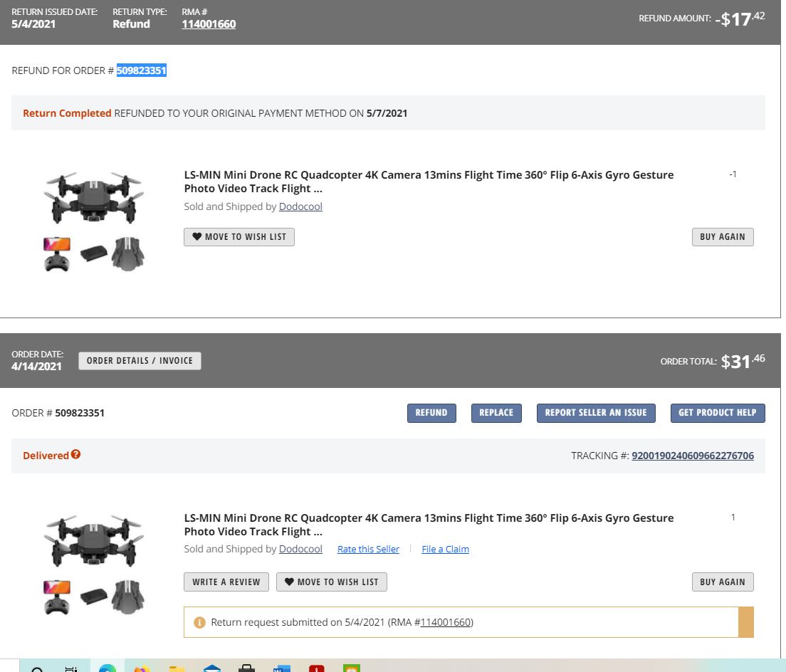
Task: Open tracking number 9200190240609662276706
Action: (x=693, y=456)
